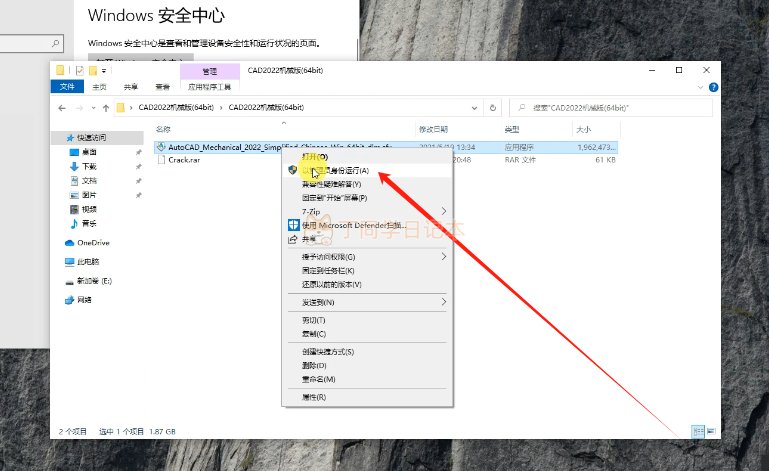769x471 pixels.
Task: Switch to the 查看 ribbon tab
Action: pyautogui.click(x=162, y=87)
